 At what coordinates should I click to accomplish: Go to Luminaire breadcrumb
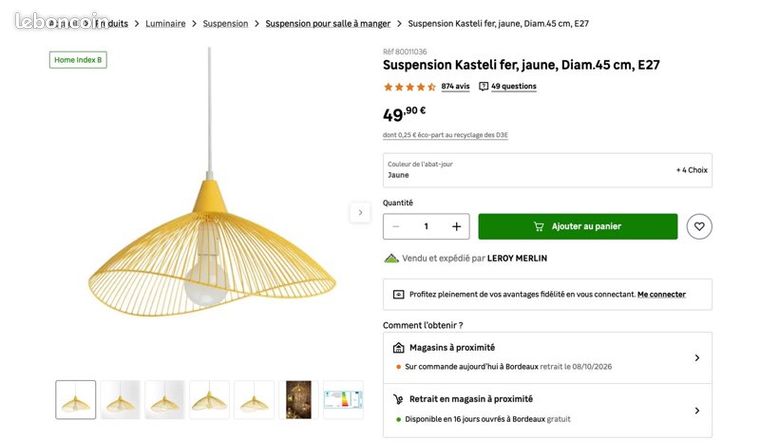[x=165, y=23]
